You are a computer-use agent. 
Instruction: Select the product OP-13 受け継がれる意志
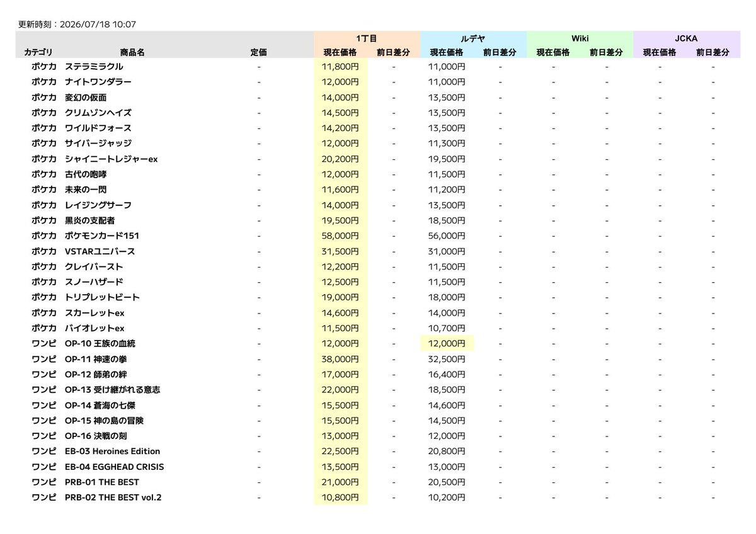[112, 390]
